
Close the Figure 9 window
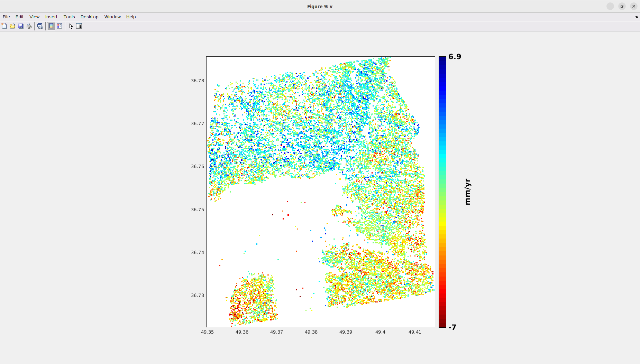634,6
